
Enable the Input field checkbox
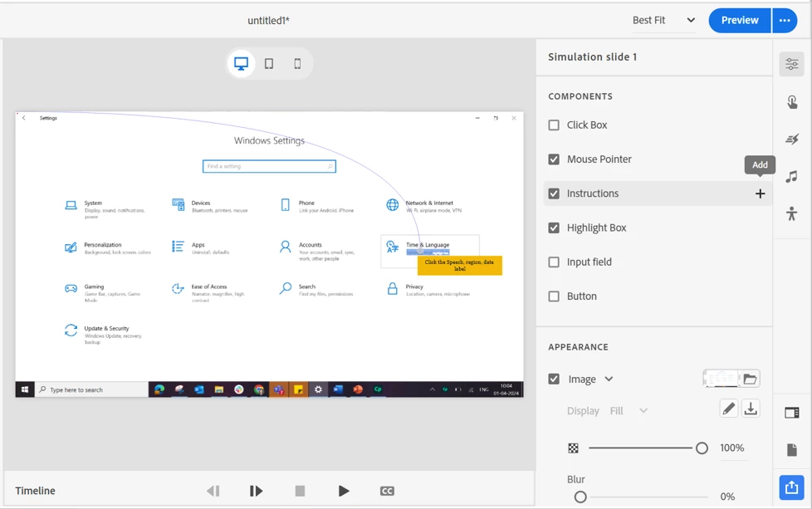coord(554,262)
